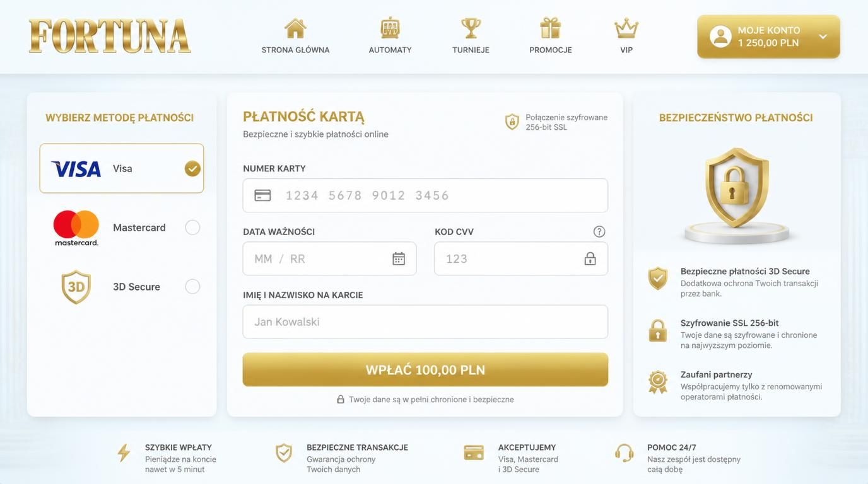The width and height of the screenshot is (868, 484).
Task: Focus the Kod CVV input field
Action: 521,258
